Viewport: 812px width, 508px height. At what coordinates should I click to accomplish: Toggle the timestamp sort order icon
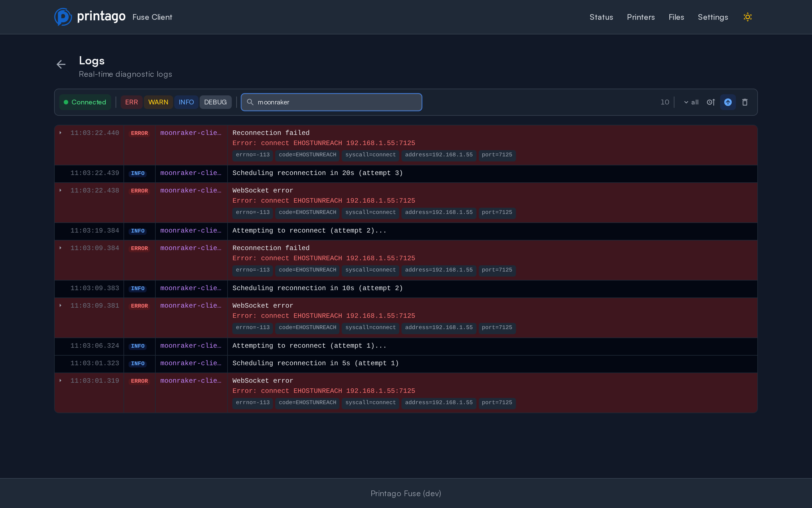pos(711,102)
